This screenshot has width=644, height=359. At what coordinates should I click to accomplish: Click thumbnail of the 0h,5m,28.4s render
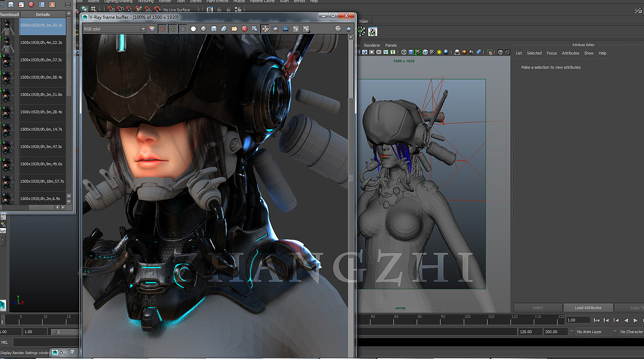pos(8,112)
